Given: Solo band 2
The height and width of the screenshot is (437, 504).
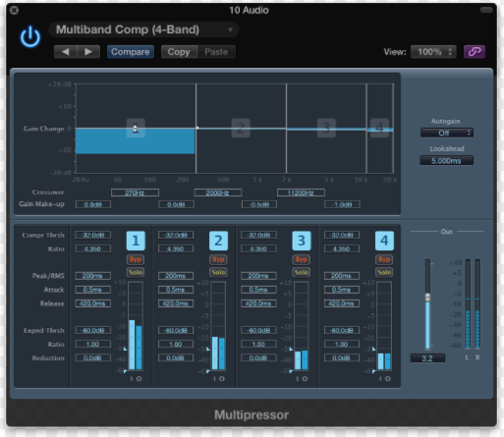Looking at the screenshot, I should tap(218, 272).
